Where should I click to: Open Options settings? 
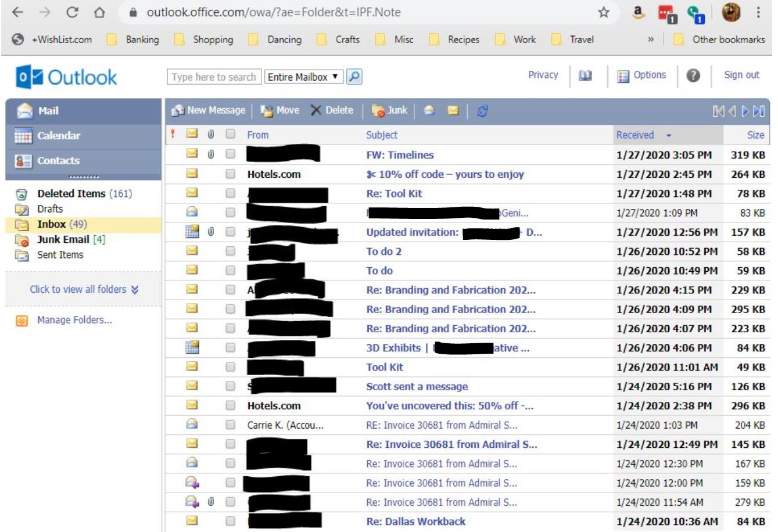point(641,76)
